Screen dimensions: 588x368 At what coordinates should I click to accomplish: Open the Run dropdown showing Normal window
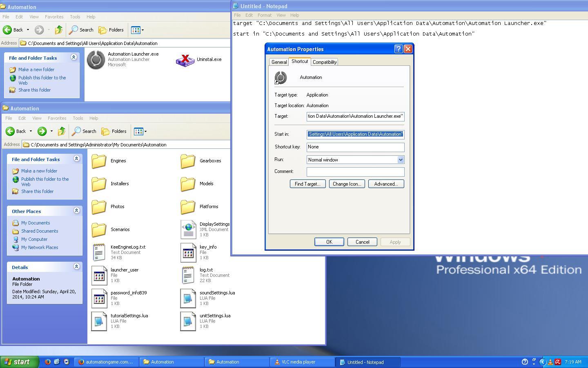point(400,160)
